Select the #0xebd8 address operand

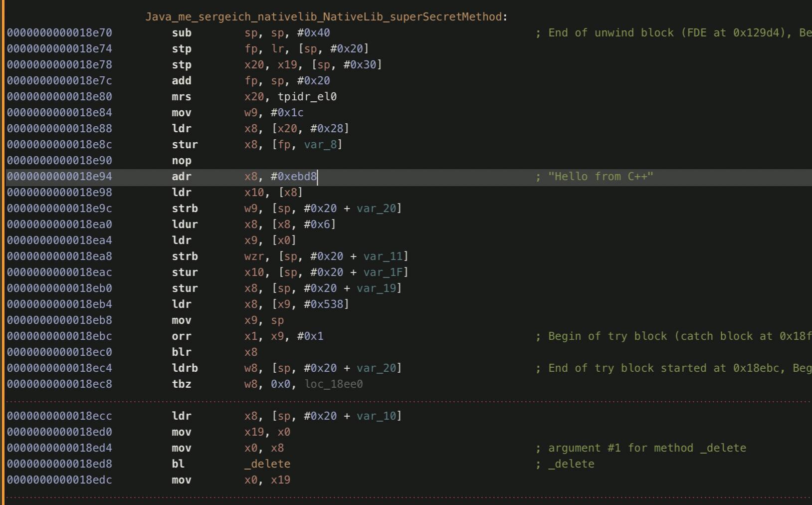point(293,177)
